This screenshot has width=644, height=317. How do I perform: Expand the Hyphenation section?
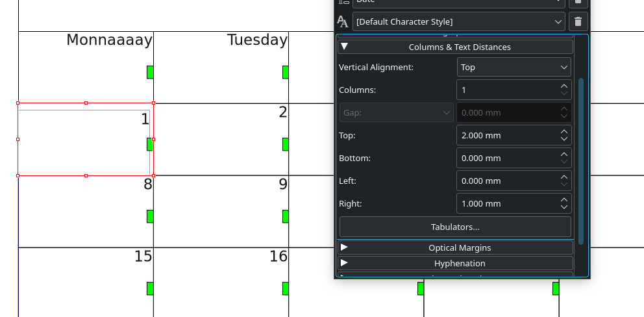pos(454,263)
